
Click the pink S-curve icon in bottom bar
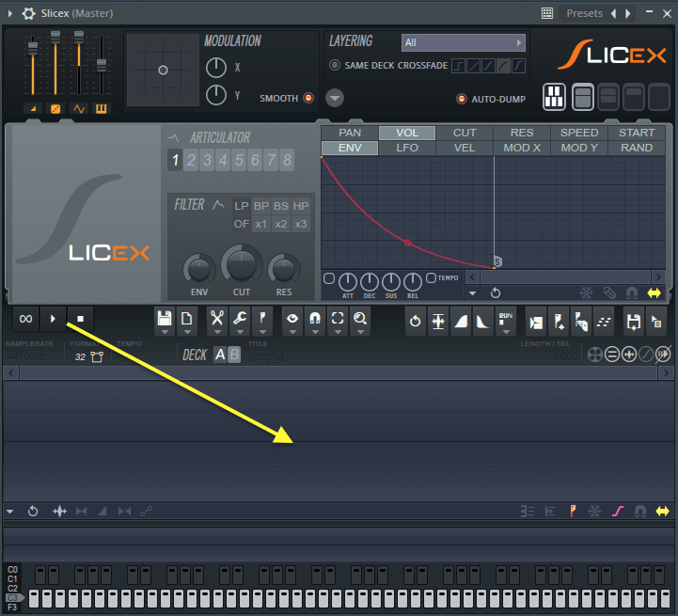click(618, 512)
